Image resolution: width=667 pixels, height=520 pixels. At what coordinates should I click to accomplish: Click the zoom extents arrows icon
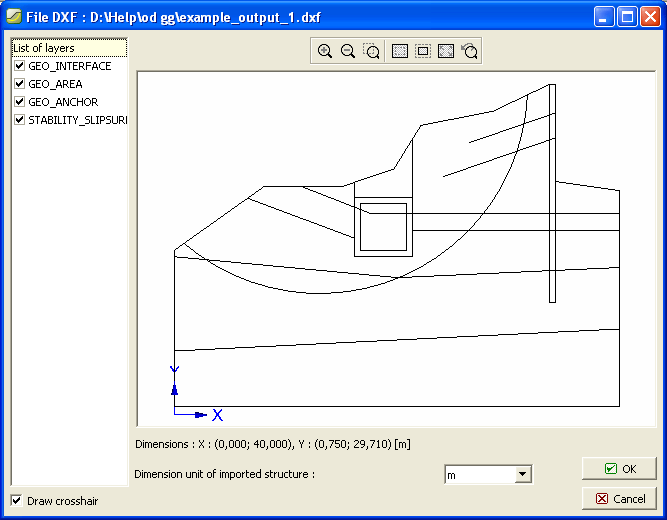point(446,51)
